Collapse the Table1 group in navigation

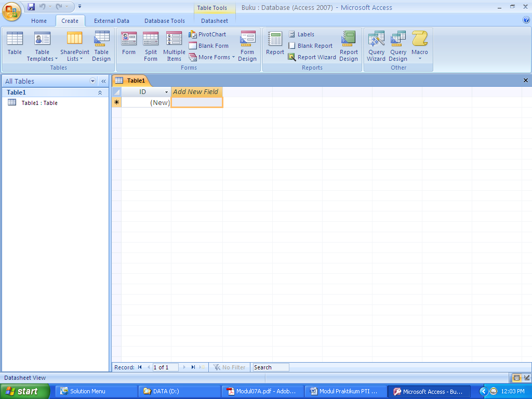pos(100,92)
